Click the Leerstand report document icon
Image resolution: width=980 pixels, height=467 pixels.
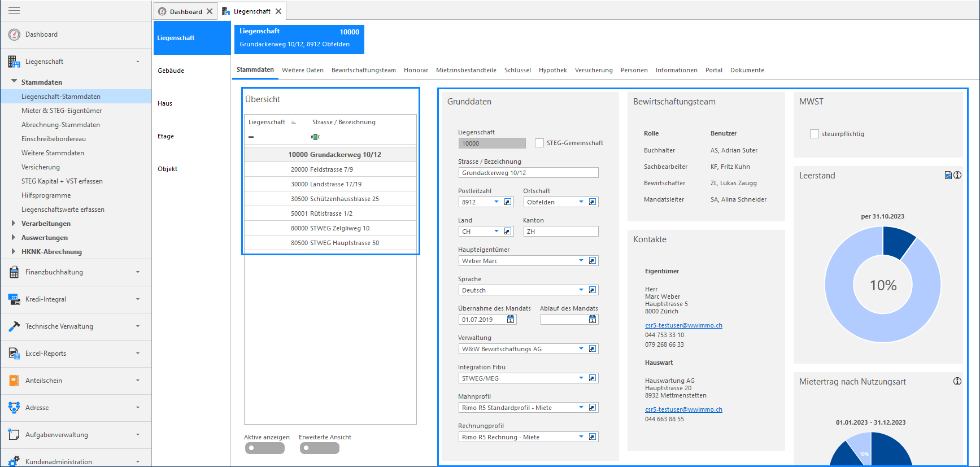click(948, 175)
